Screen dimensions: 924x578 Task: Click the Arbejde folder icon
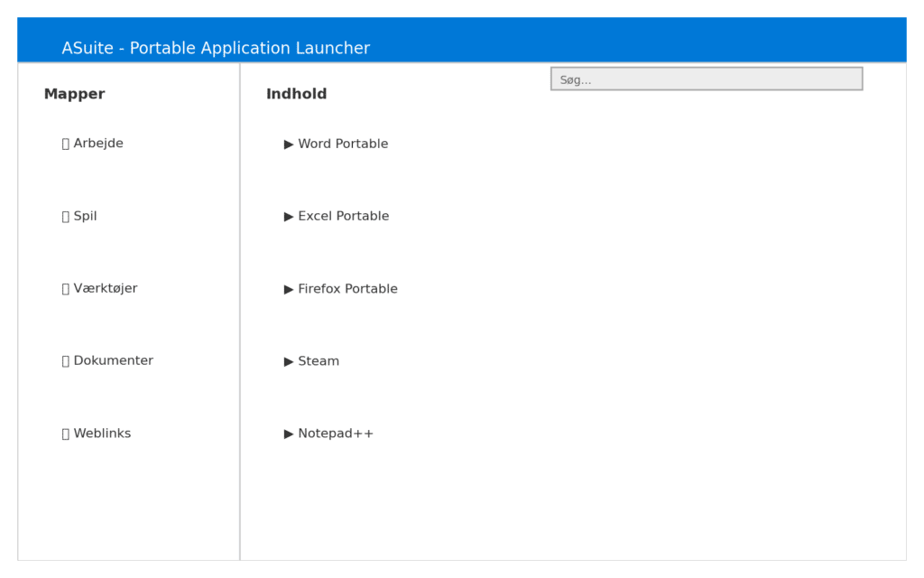pos(65,143)
